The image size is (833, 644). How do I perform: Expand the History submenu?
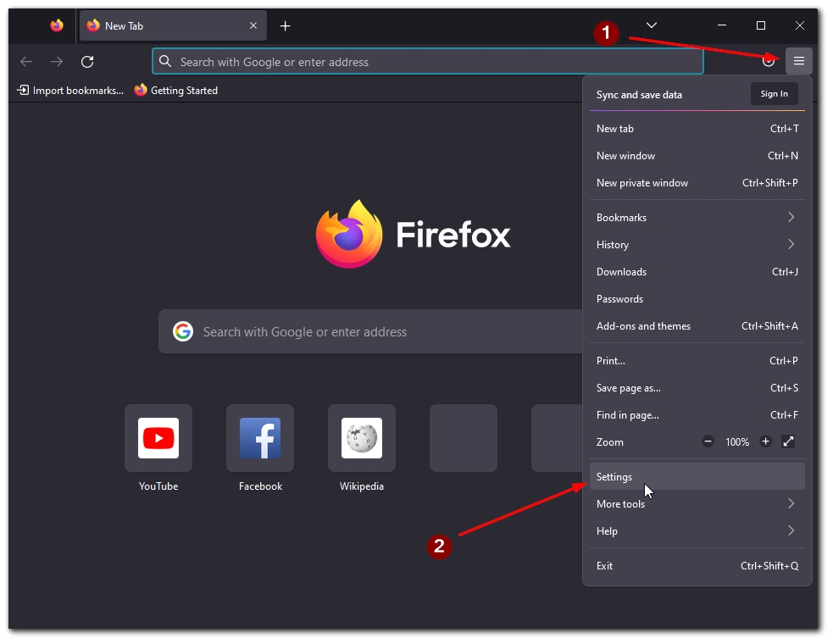697,244
